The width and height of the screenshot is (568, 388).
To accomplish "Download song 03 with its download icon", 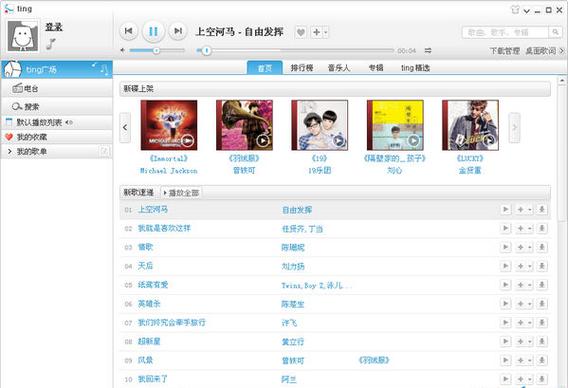I will point(542,247).
